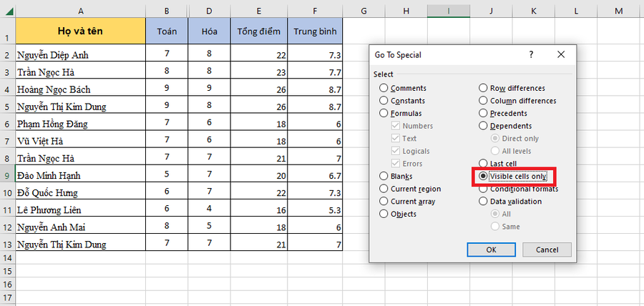Select column E header
The image size is (644, 306).
[x=259, y=11]
